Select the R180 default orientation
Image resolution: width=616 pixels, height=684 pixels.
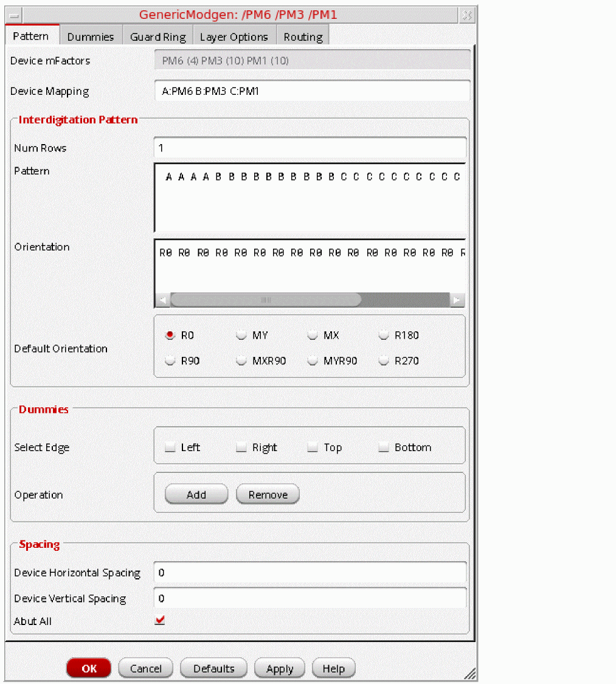click(x=384, y=335)
